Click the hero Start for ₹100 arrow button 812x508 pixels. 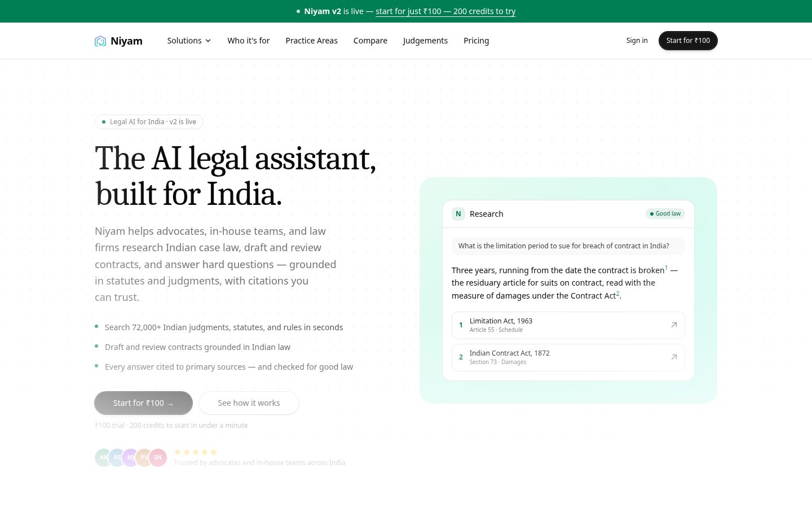(x=143, y=403)
